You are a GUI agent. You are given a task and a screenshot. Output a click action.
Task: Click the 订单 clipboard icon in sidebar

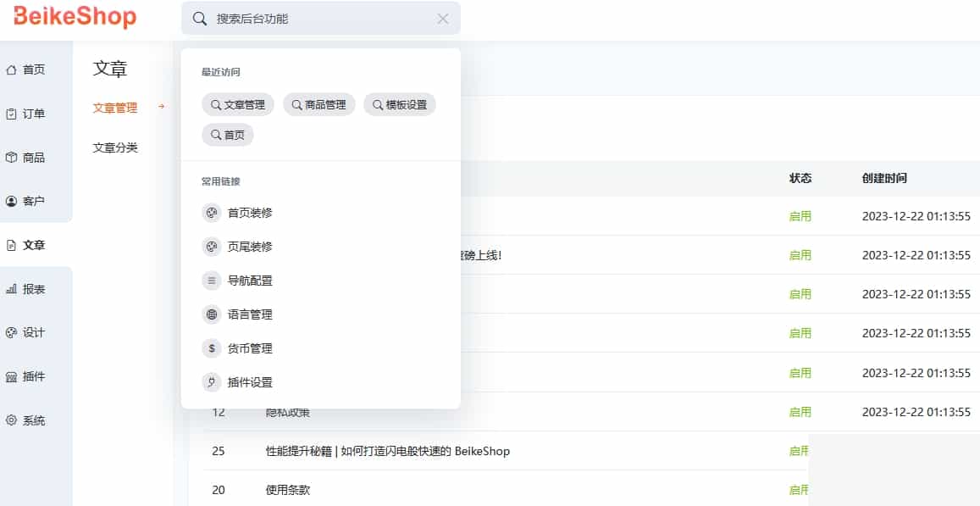(11, 114)
